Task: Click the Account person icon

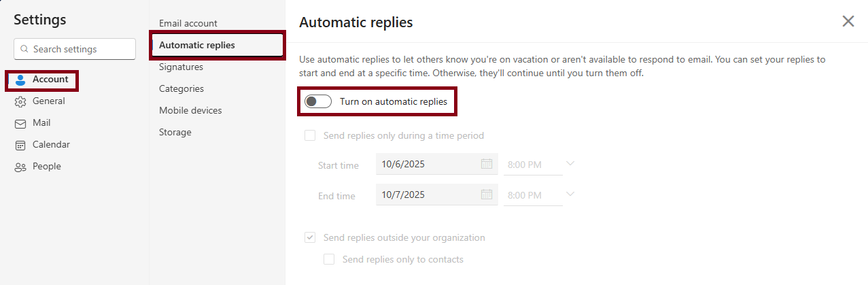Action: [x=20, y=80]
